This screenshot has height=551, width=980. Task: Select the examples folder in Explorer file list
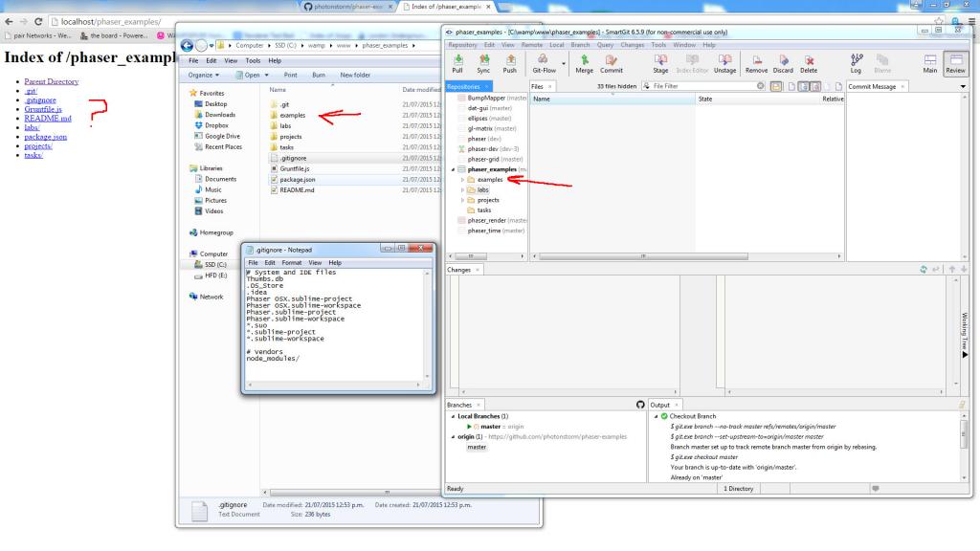(293, 115)
